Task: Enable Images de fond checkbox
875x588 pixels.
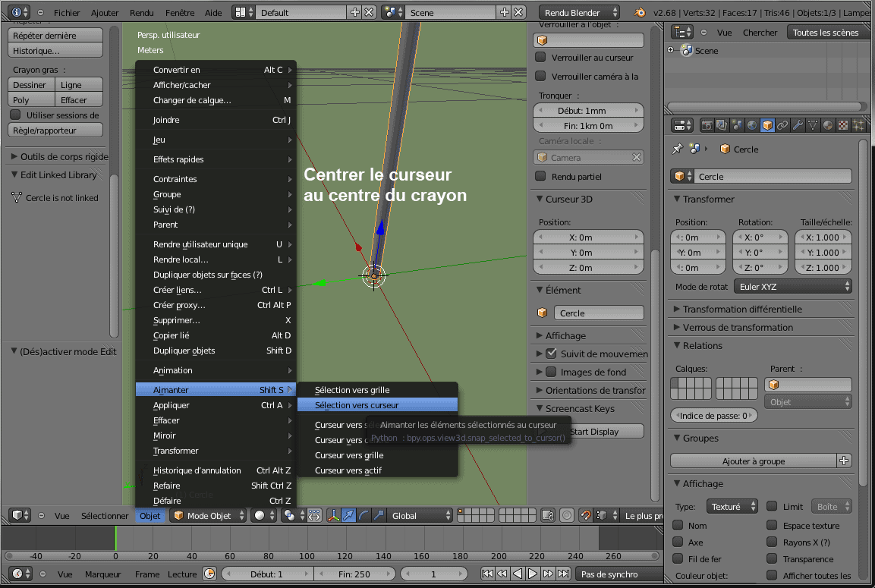Action: 552,372
